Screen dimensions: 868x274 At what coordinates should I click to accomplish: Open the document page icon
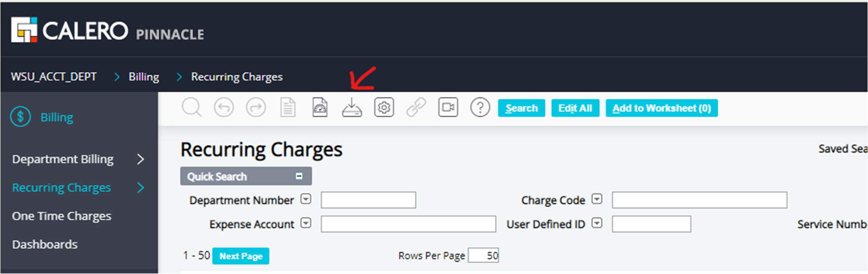click(288, 108)
